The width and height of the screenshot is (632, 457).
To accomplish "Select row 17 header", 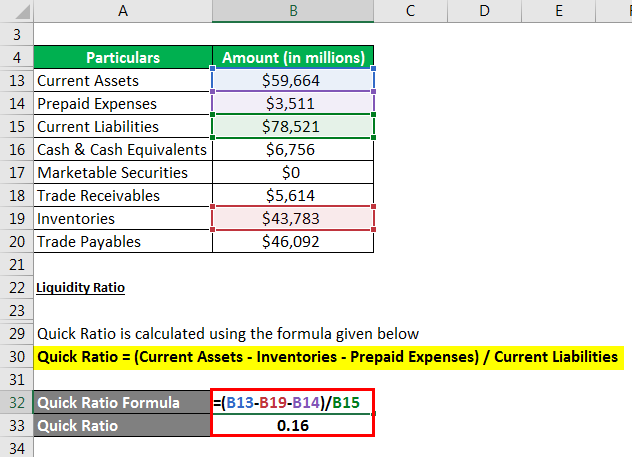I will pos(17,172).
